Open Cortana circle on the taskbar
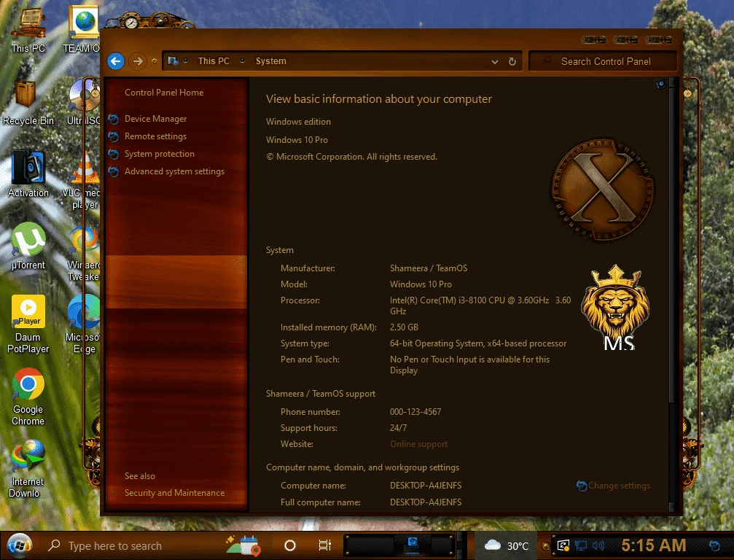734x560 pixels. pyautogui.click(x=290, y=545)
